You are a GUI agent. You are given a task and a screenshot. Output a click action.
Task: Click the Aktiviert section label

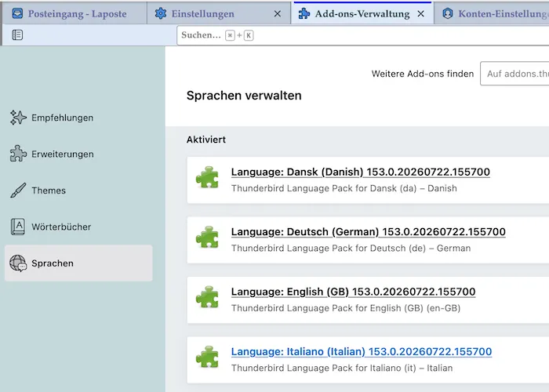point(206,140)
